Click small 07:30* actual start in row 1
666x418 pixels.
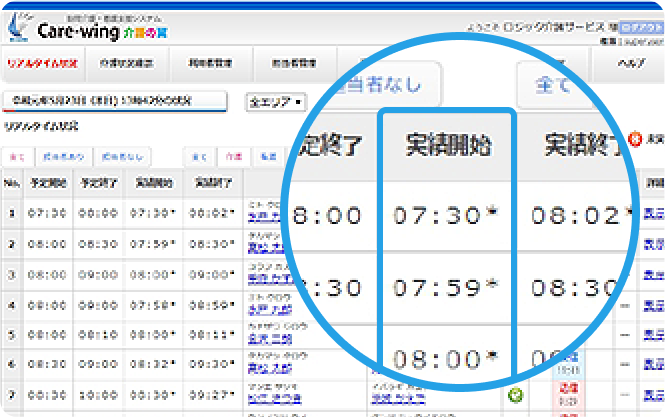(x=153, y=213)
